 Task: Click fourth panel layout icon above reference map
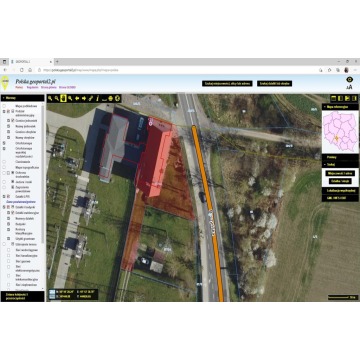[x=354, y=98]
